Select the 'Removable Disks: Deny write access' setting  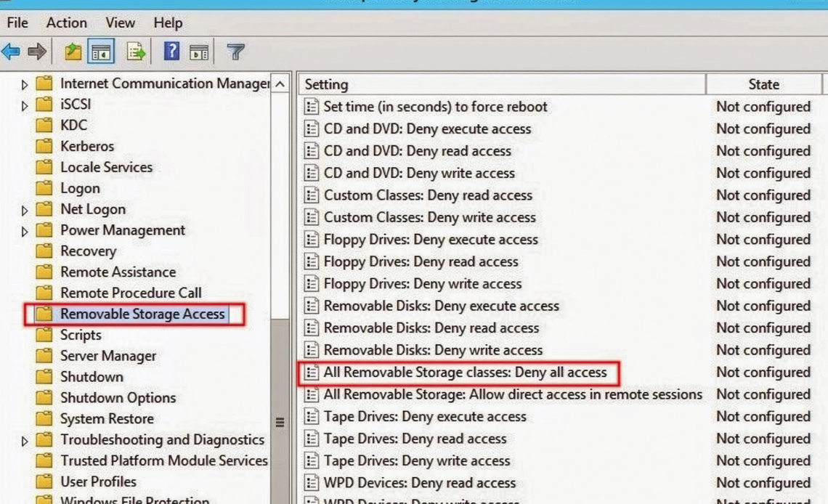click(x=433, y=350)
